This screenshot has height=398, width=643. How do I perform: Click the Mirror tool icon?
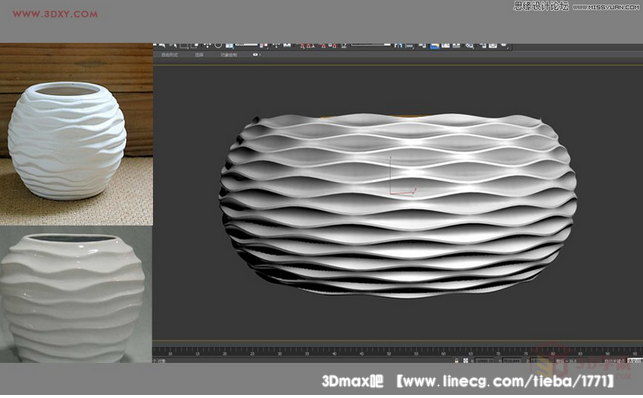(x=398, y=45)
